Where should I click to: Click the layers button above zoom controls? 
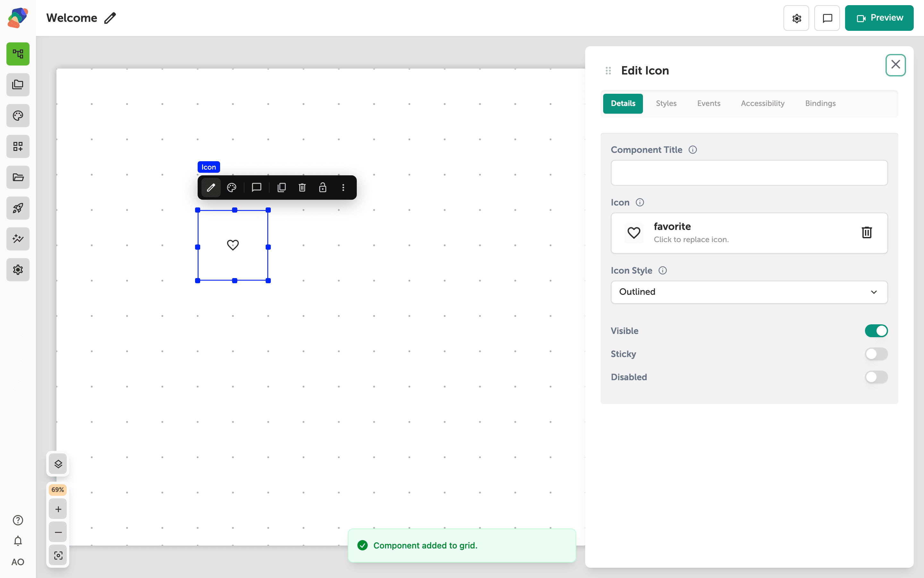tap(58, 464)
